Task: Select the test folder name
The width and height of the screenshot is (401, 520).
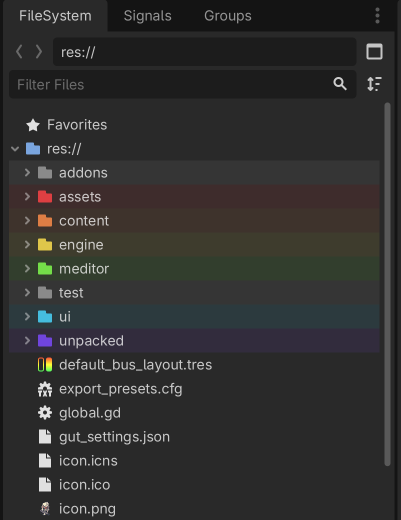Action: (x=71, y=293)
